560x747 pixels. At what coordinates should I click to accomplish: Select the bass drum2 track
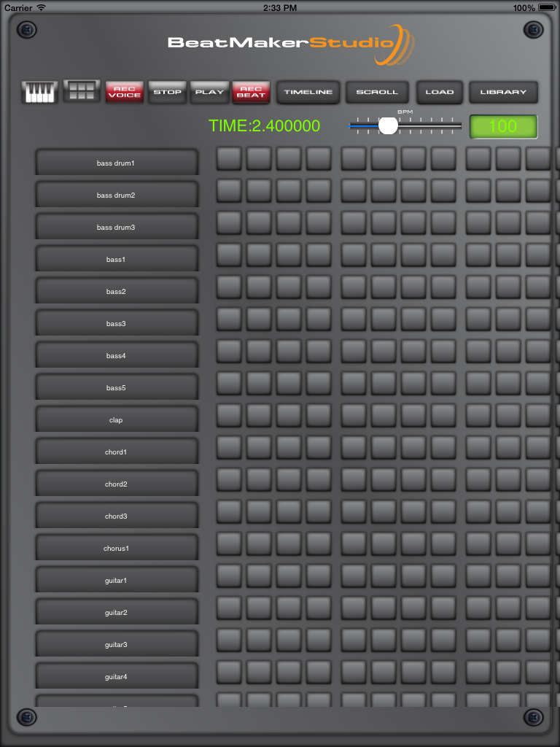(116, 194)
